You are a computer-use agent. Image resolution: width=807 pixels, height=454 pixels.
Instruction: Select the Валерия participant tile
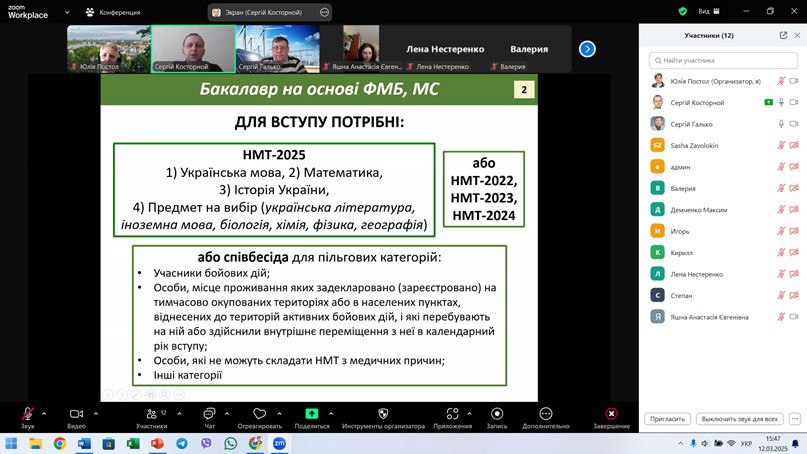tap(529, 49)
